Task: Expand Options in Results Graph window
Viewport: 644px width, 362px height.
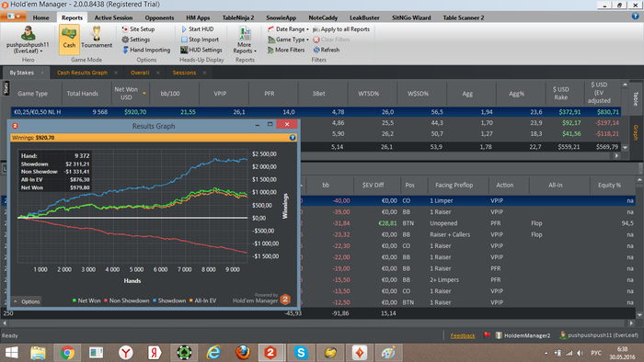Action: (x=27, y=301)
